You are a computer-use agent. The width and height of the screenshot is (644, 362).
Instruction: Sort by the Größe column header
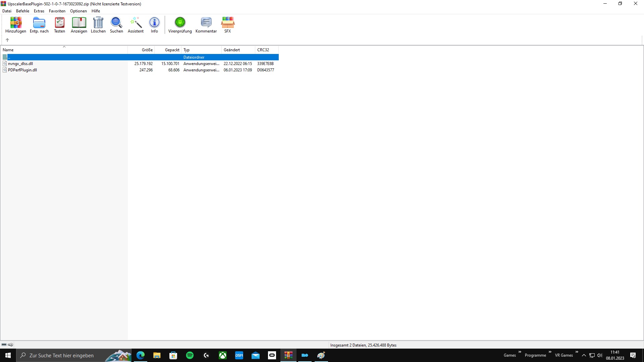pyautogui.click(x=147, y=50)
